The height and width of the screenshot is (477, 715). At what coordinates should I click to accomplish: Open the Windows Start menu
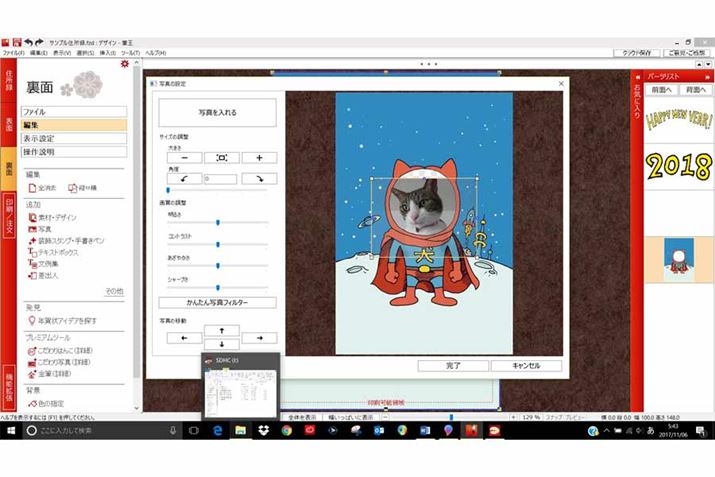point(11,430)
